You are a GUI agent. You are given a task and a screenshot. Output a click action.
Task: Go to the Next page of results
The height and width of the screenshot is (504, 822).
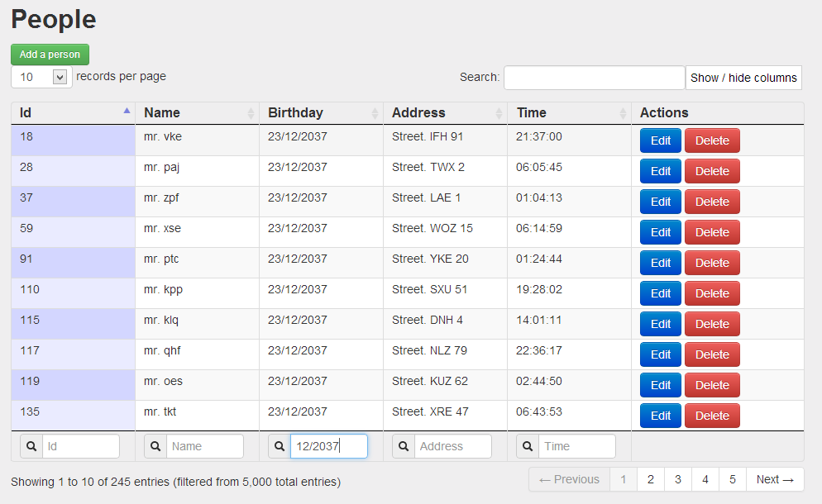(774, 479)
